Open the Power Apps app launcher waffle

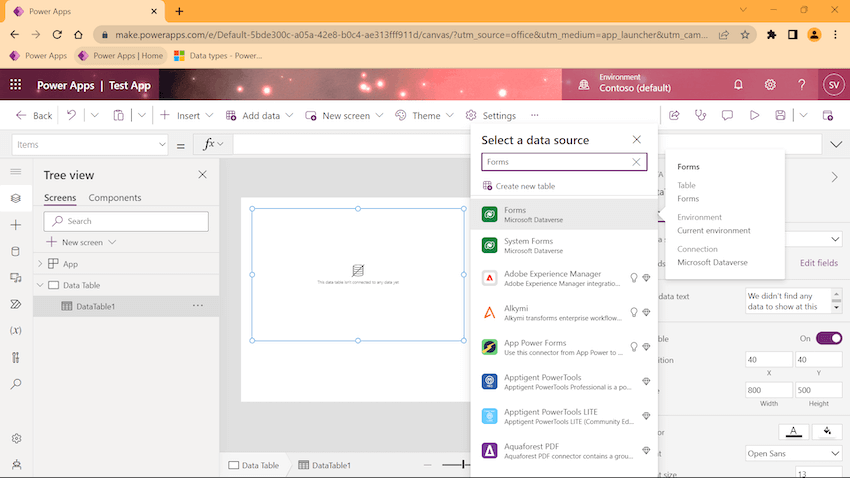(x=16, y=85)
